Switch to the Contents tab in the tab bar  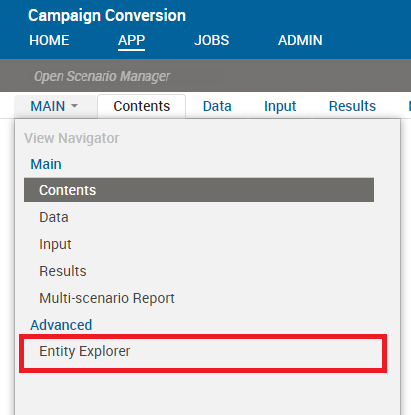(x=142, y=106)
